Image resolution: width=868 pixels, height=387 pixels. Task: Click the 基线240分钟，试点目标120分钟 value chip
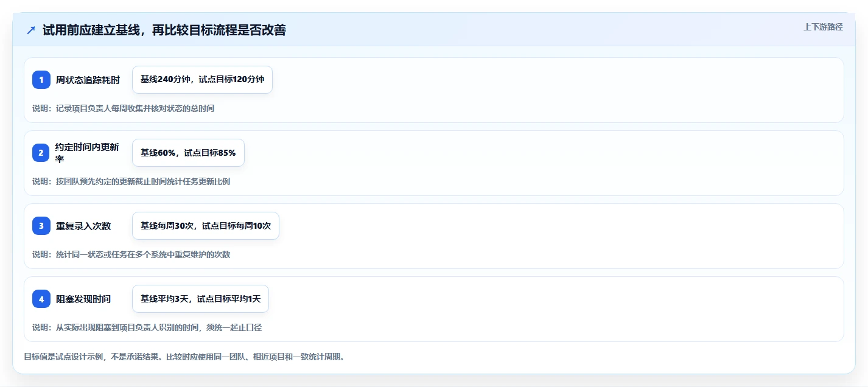tap(202, 80)
